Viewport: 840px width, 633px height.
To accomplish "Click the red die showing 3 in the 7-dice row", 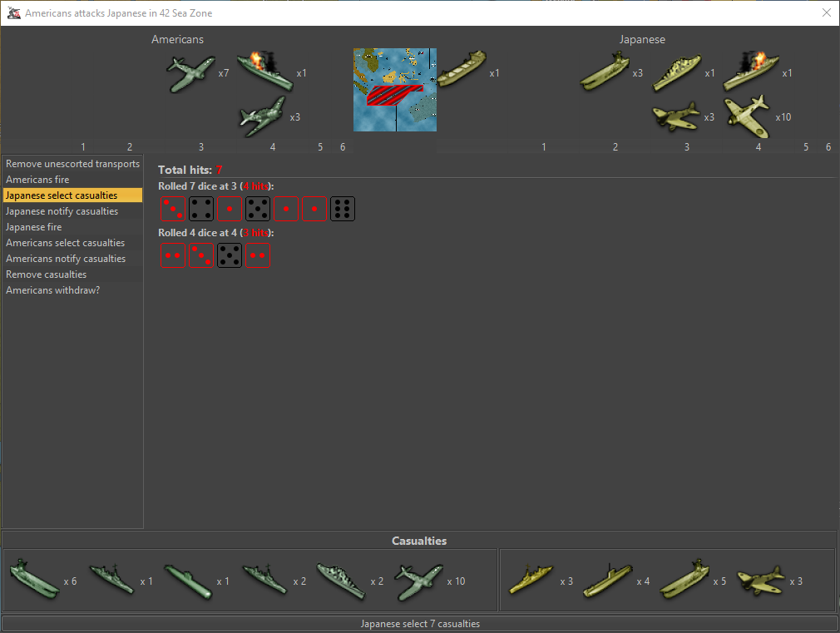I will (x=173, y=209).
